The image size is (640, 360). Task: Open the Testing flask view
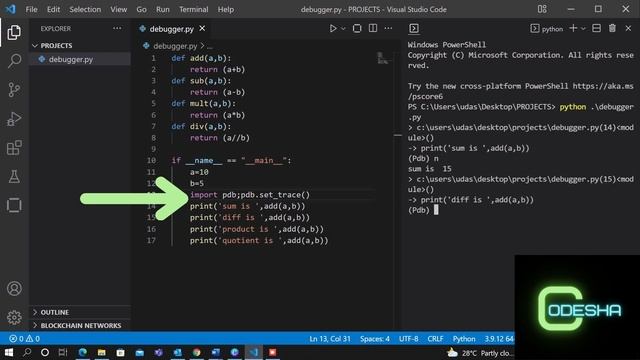14,177
